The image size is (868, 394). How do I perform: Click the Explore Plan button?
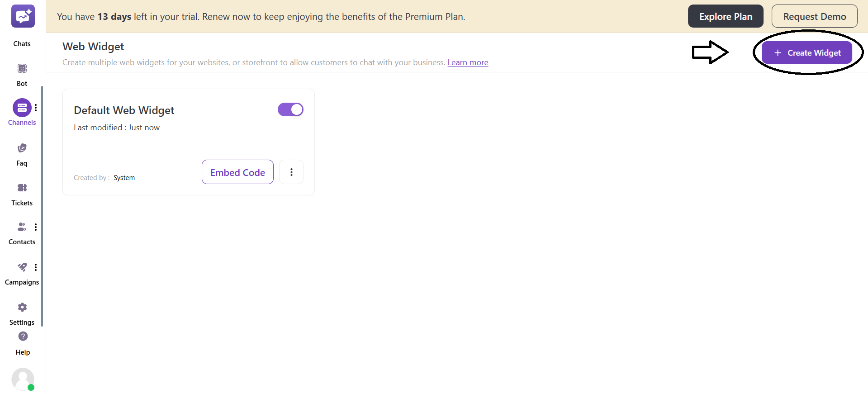(725, 16)
